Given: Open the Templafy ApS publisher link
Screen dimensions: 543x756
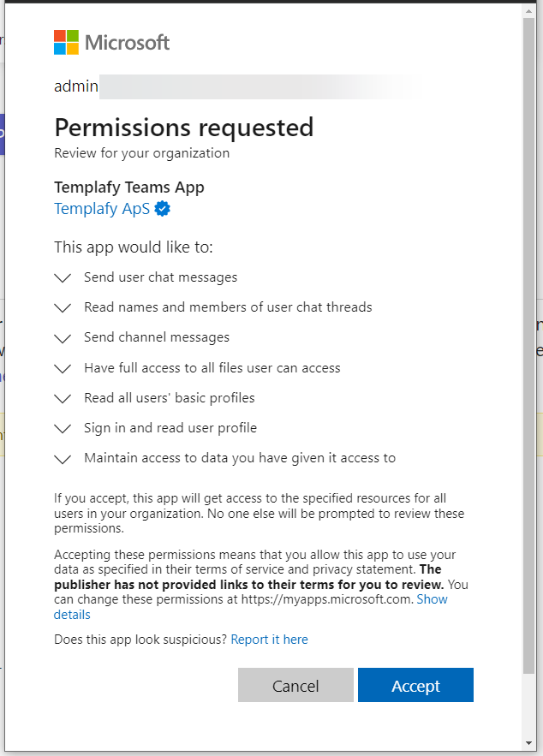Looking at the screenshot, I should coord(101,208).
